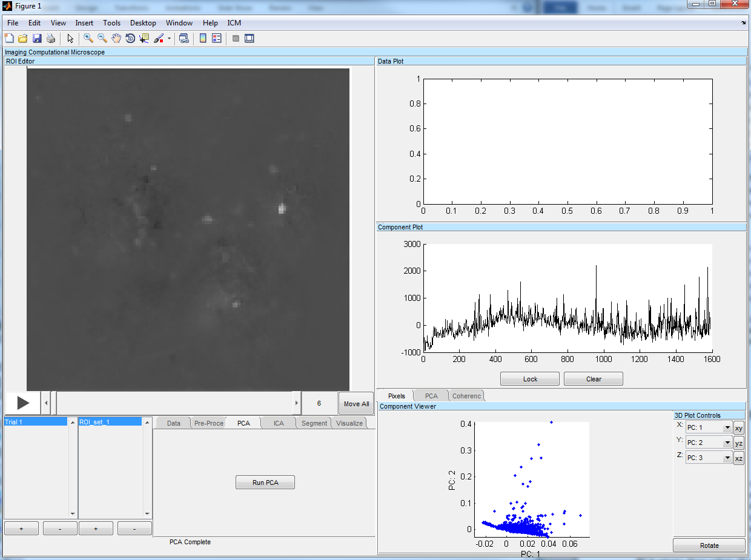Select Trial 1 in the trial list
Viewport: 751px width, 560px height.
click(36, 422)
